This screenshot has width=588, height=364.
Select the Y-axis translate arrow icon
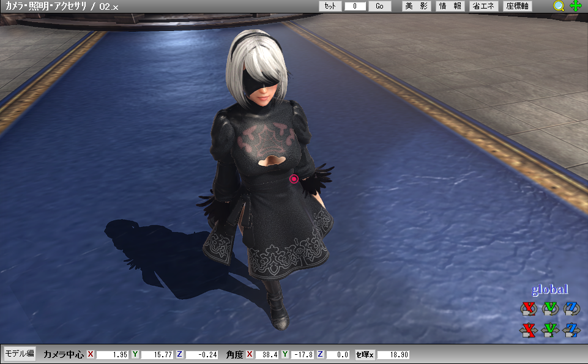549,330
